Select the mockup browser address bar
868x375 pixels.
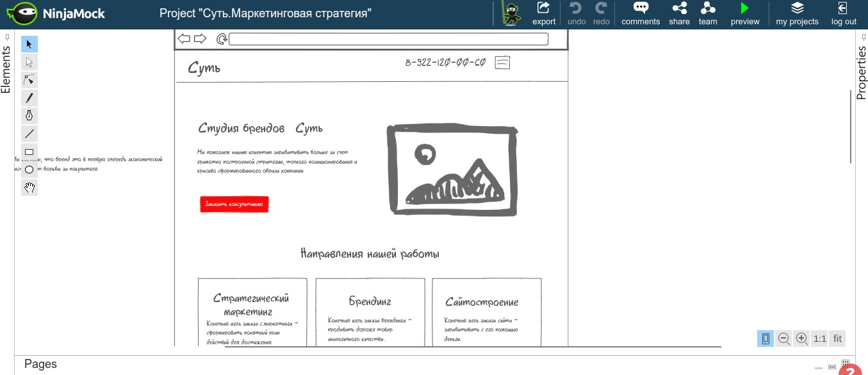[388, 39]
